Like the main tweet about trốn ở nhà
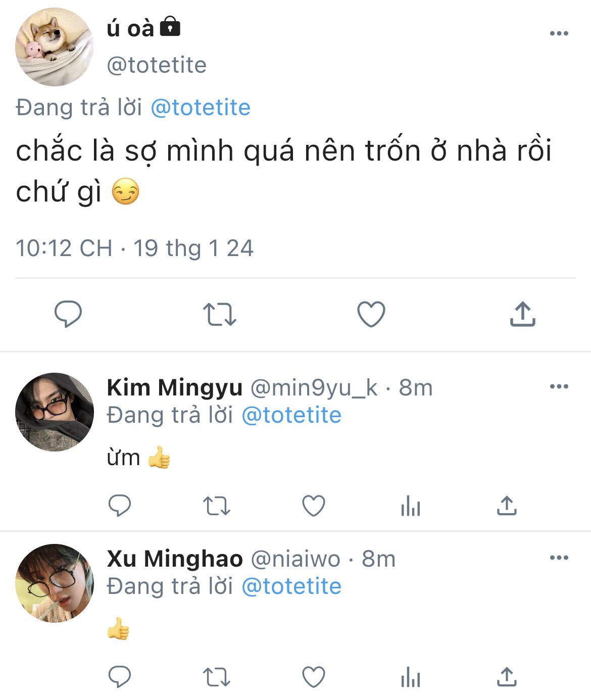Screen dimensions: 591x700 pos(371,314)
